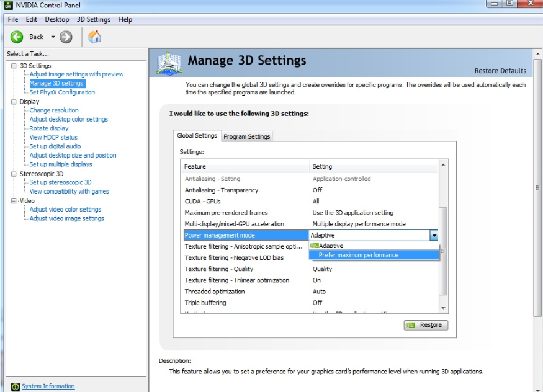Open Rotate display task

[49, 128]
